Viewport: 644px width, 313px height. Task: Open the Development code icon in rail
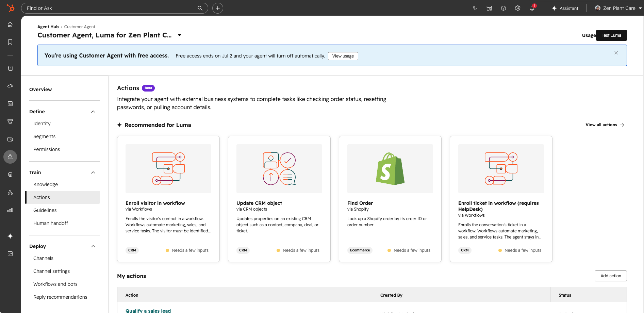(x=10, y=254)
